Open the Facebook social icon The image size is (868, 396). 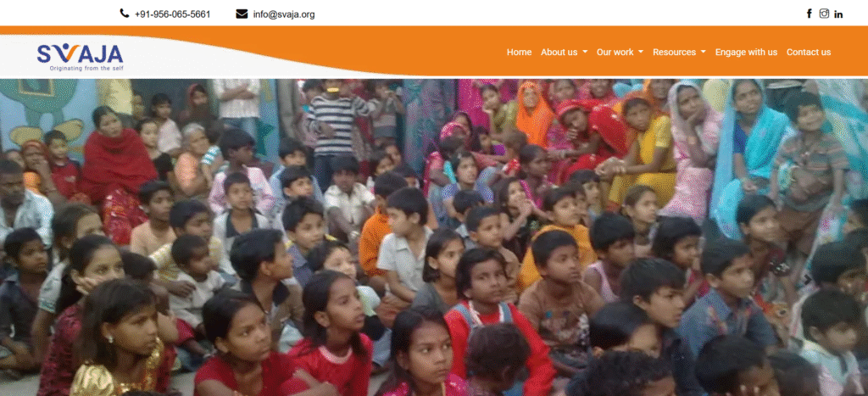click(809, 14)
